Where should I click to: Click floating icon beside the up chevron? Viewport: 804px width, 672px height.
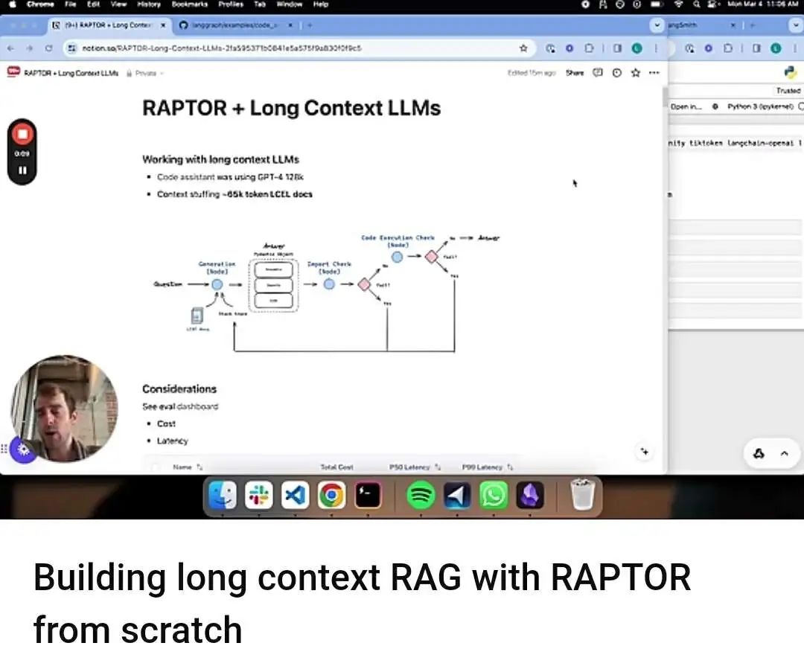759,454
